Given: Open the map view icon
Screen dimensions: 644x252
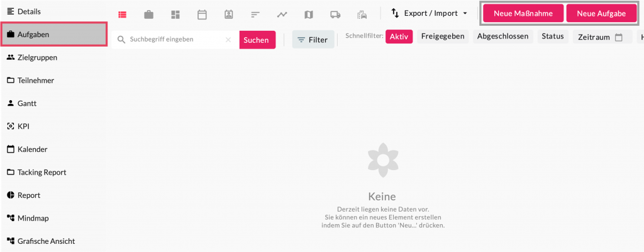Looking at the screenshot, I should 308,14.
